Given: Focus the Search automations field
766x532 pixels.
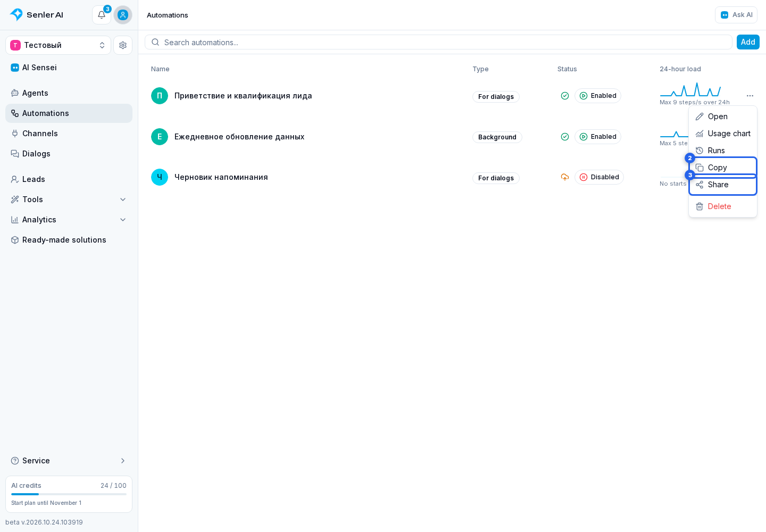Looking at the screenshot, I should [x=438, y=43].
